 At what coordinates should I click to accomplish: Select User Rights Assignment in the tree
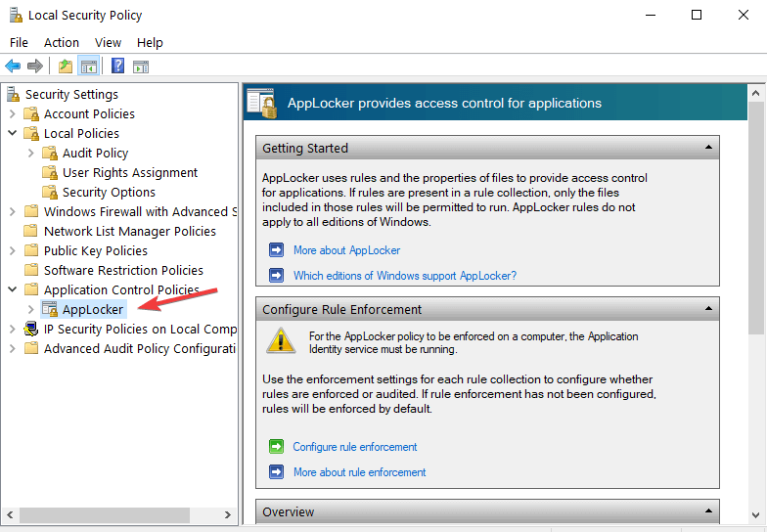coord(129,172)
